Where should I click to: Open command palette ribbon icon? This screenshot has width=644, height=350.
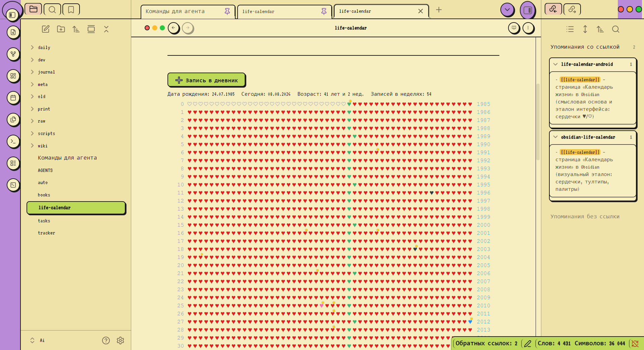(x=13, y=141)
